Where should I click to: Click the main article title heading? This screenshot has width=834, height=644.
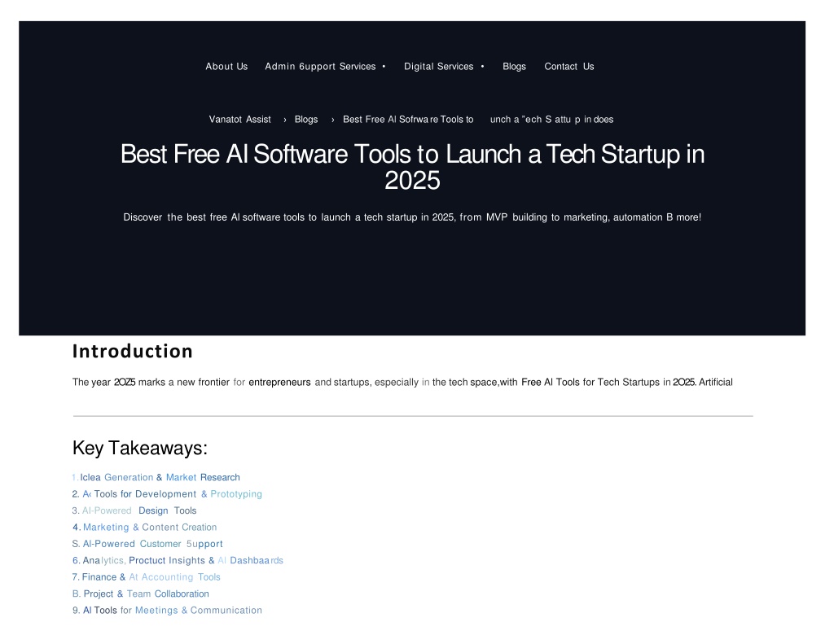[412, 167]
